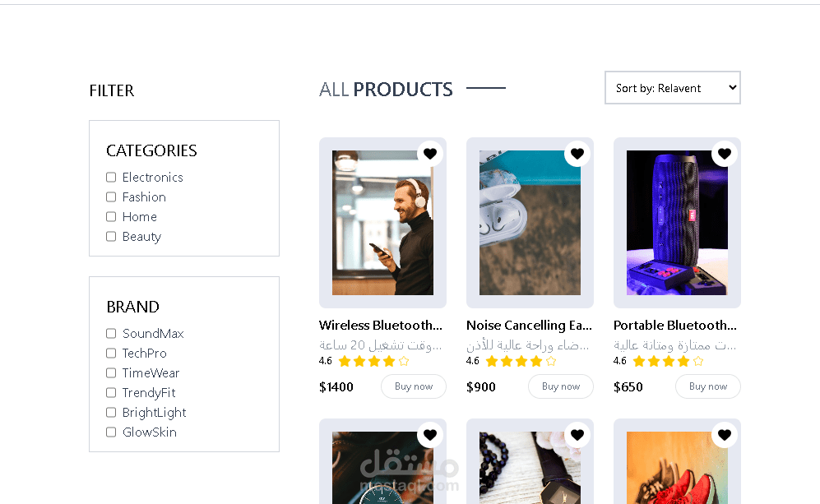Viewport: 820px width, 504px height.
Task: Click Buy now for the $900 earbuds
Action: coord(561,387)
